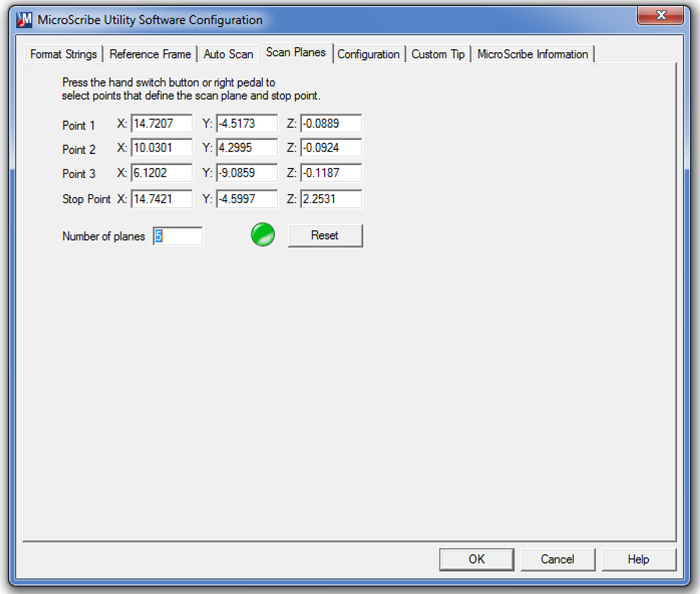The width and height of the screenshot is (700, 594).
Task: Click the Point 3 Y field -9.0859
Action: [x=247, y=173]
